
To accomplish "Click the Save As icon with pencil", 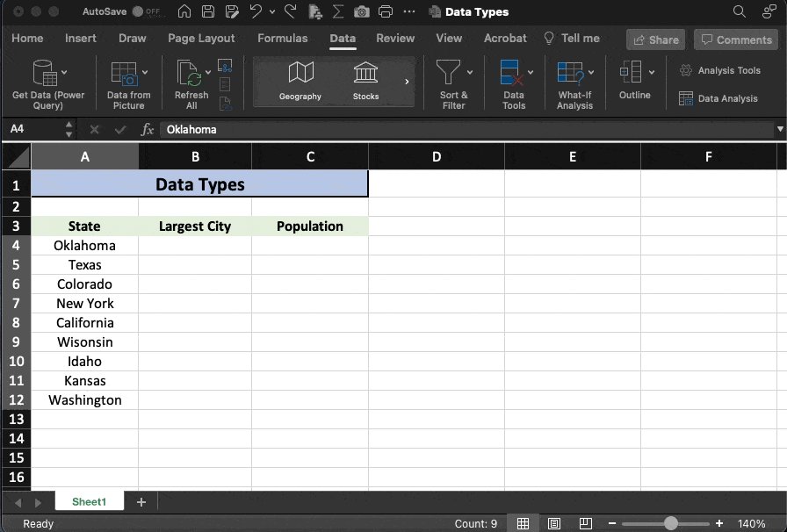I will pyautogui.click(x=232, y=11).
